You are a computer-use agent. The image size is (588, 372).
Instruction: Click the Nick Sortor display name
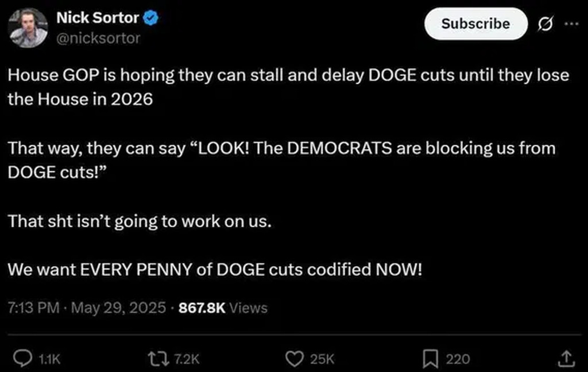(x=97, y=18)
